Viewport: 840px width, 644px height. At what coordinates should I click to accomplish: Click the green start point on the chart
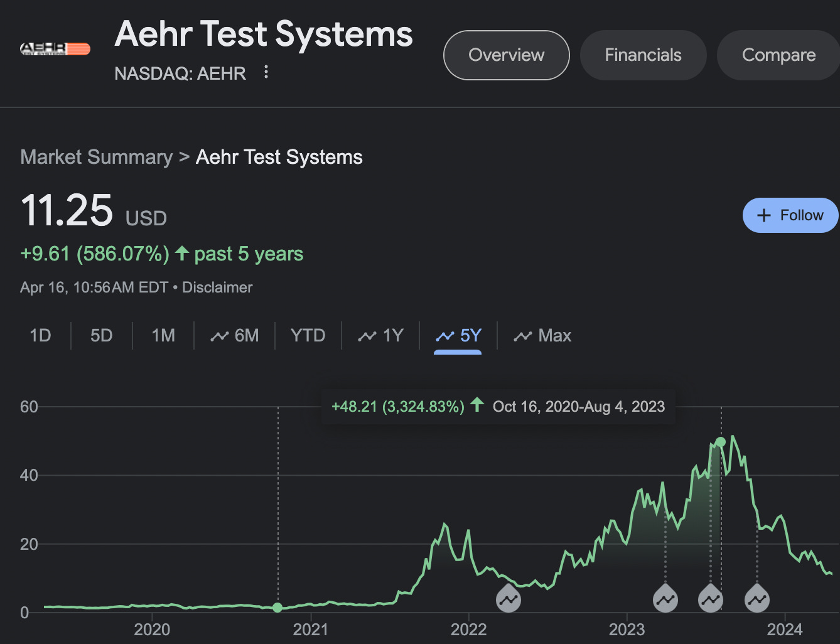tap(277, 608)
